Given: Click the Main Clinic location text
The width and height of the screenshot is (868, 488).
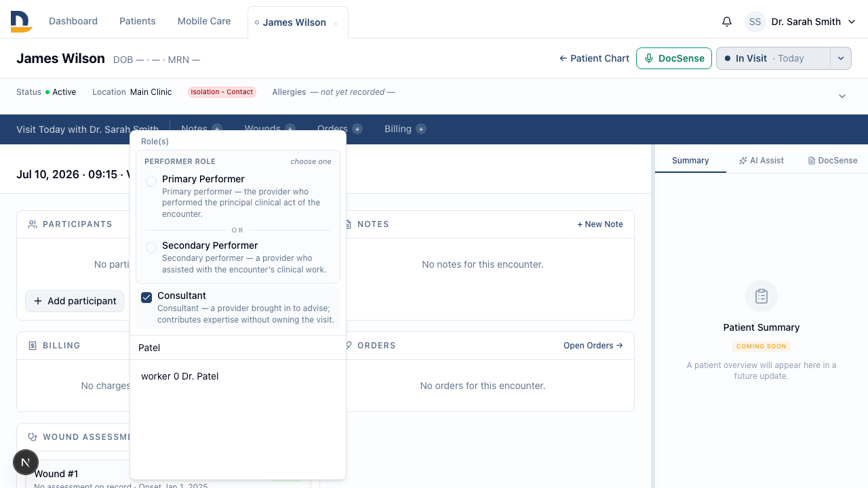Looking at the screenshot, I should [151, 92].
